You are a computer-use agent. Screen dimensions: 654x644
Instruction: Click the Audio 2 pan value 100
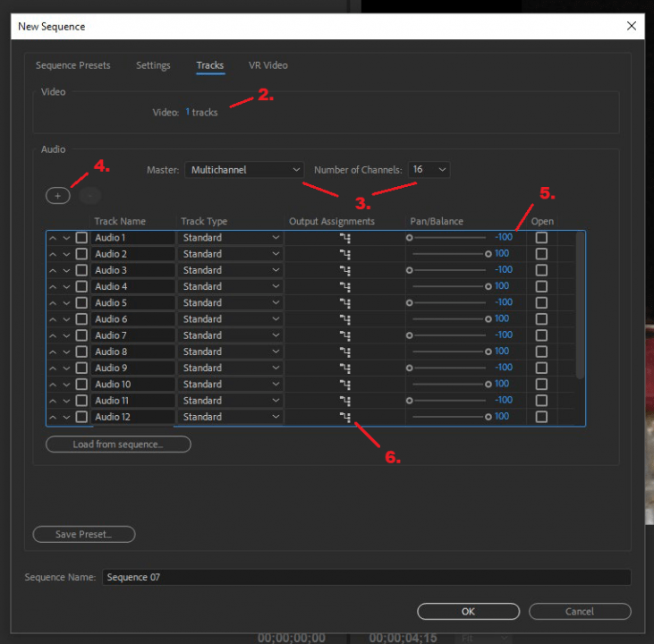click(502, 254)
